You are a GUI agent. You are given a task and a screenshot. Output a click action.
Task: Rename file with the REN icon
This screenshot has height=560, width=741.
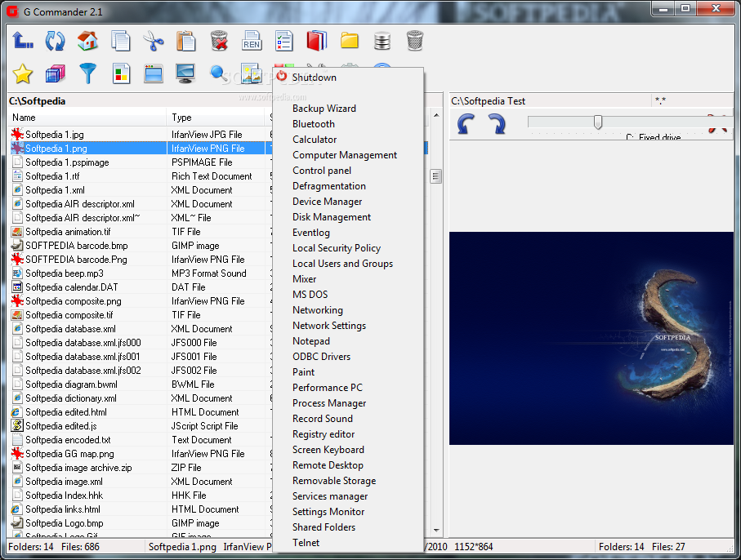pyautogui.click(x=252, y=41)
